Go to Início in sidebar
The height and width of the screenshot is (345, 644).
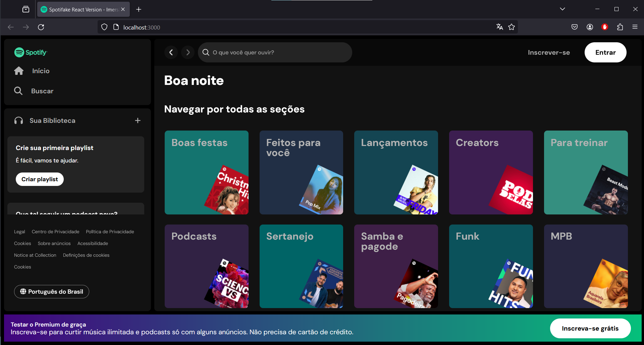tap(41, 71)
